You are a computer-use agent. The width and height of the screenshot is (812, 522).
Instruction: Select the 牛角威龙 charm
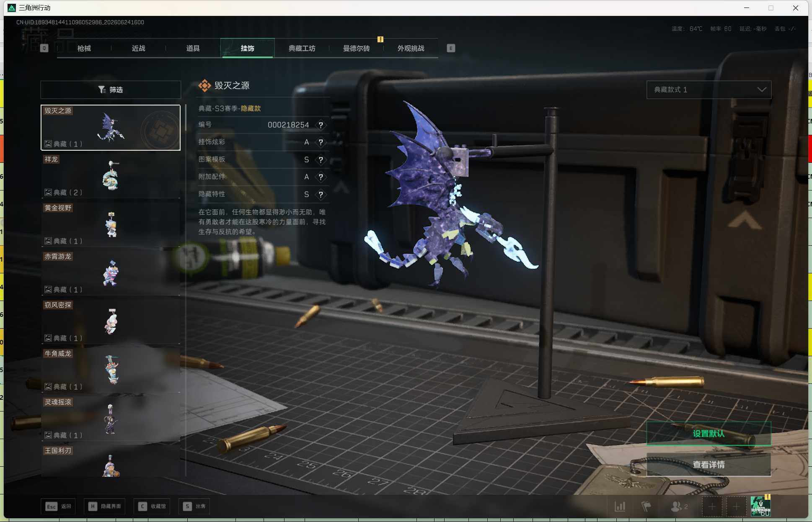point(111,370)
